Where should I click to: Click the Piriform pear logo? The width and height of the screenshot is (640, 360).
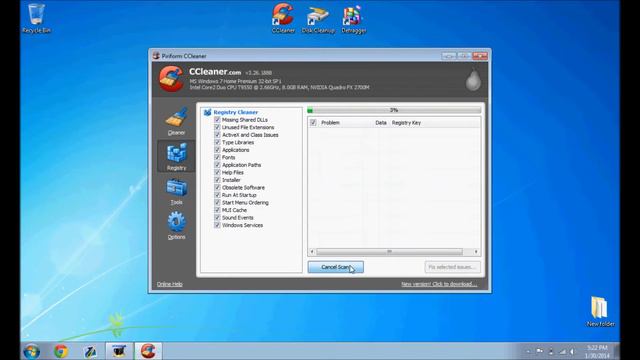click(473, 79)
